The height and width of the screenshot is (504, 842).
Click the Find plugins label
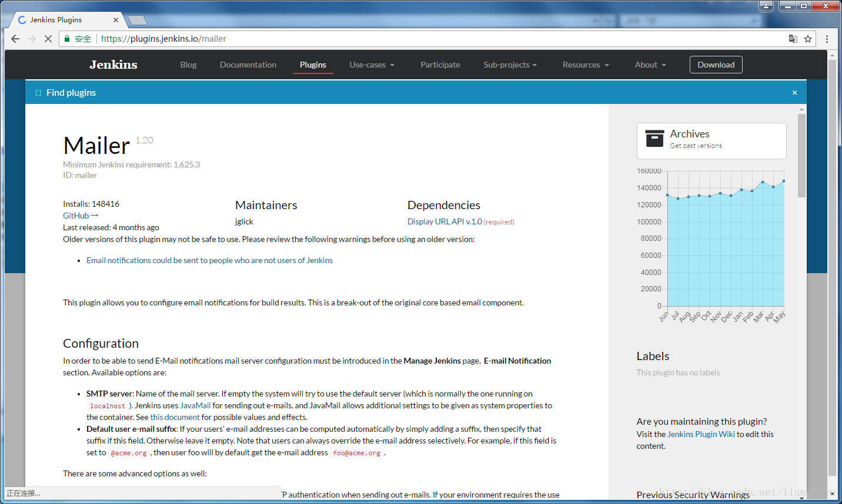coord(71,93)
